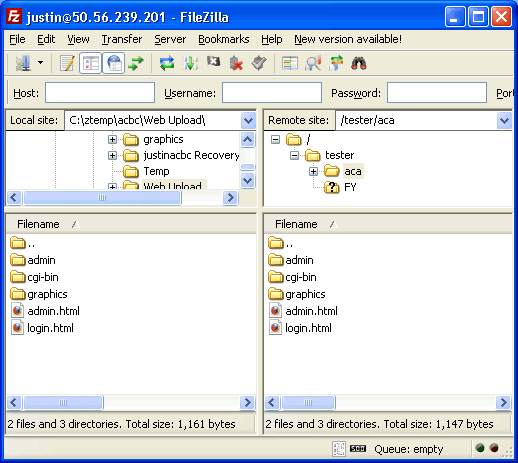Toggle processing of the transfer queue
Viewport: 518px width, 463px height.
coord(190,63)
